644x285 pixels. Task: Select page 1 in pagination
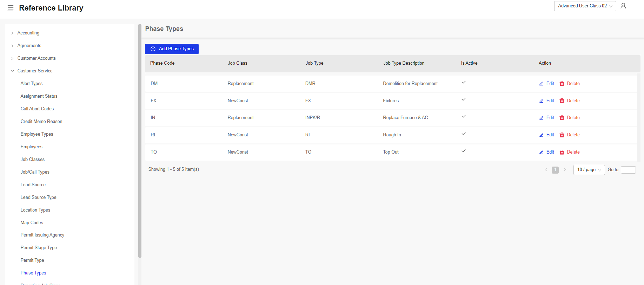point(555,170)
